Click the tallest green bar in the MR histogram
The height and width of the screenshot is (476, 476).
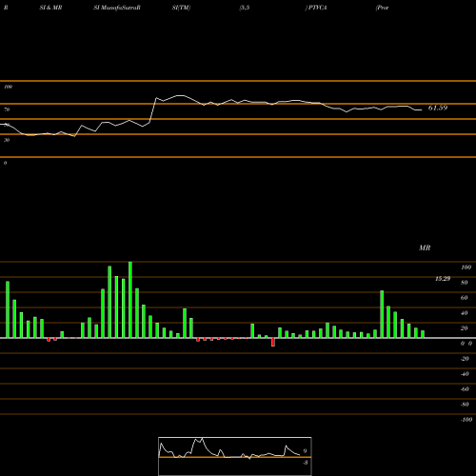130,300
